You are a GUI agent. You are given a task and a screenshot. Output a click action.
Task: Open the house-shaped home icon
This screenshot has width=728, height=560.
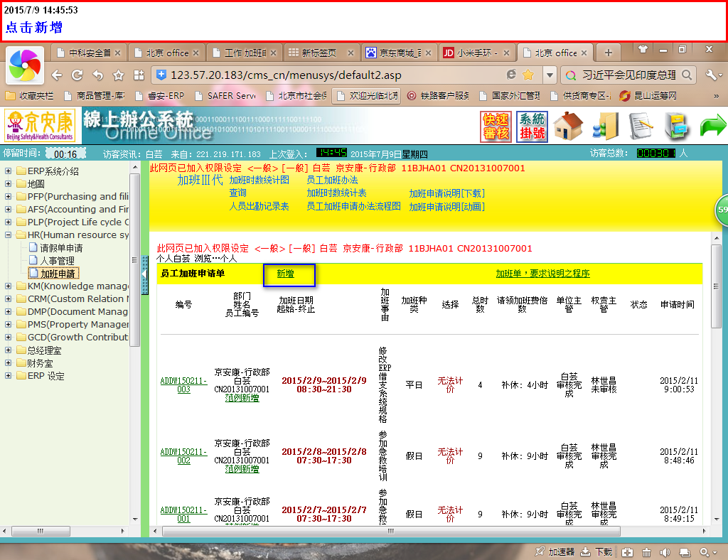[x=568, y=127]
